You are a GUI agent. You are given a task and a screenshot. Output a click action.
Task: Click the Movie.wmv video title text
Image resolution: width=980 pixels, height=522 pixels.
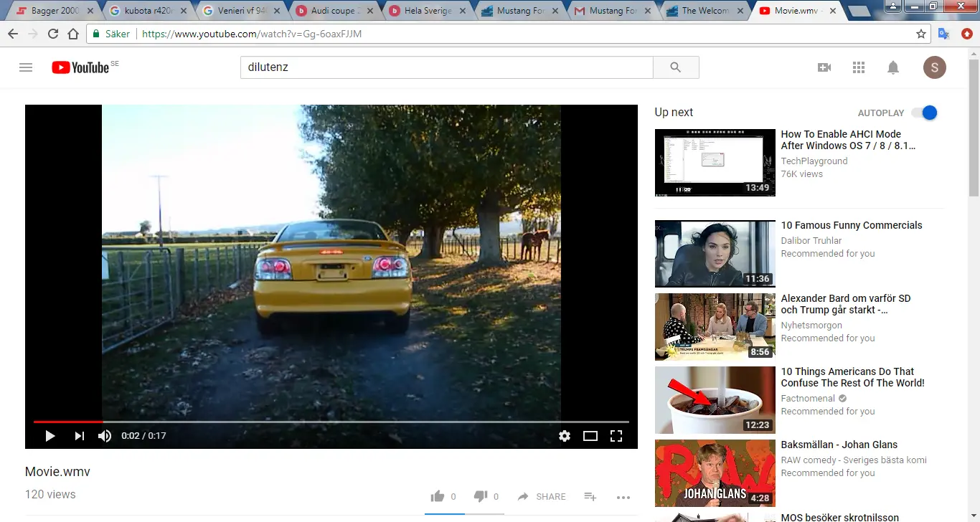pos(57,472)
